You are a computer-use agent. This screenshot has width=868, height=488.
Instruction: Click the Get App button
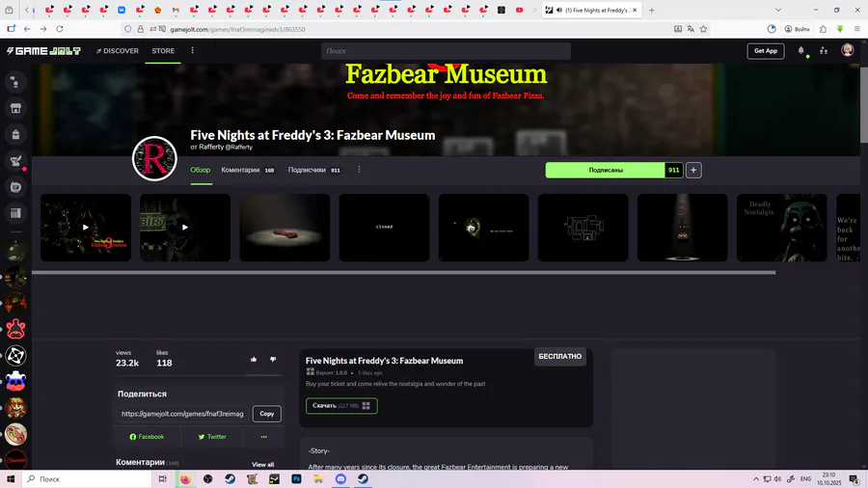766,51
